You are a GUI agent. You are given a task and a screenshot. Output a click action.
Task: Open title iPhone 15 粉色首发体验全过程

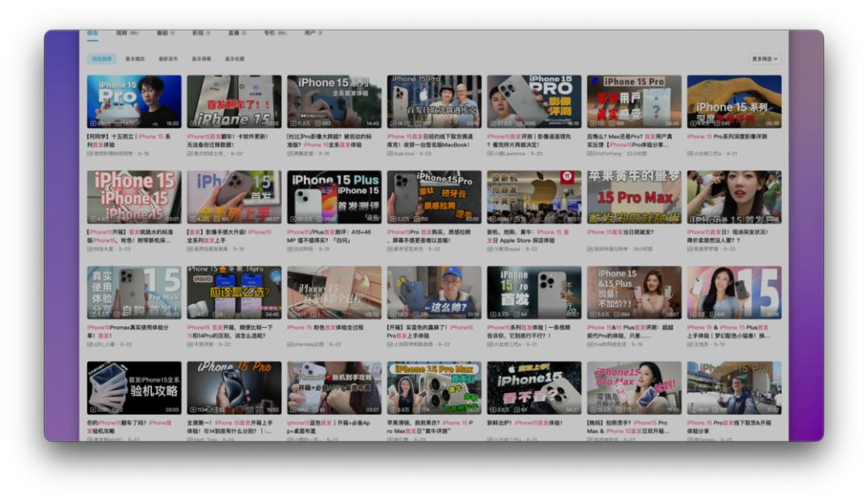pos(325,327)
